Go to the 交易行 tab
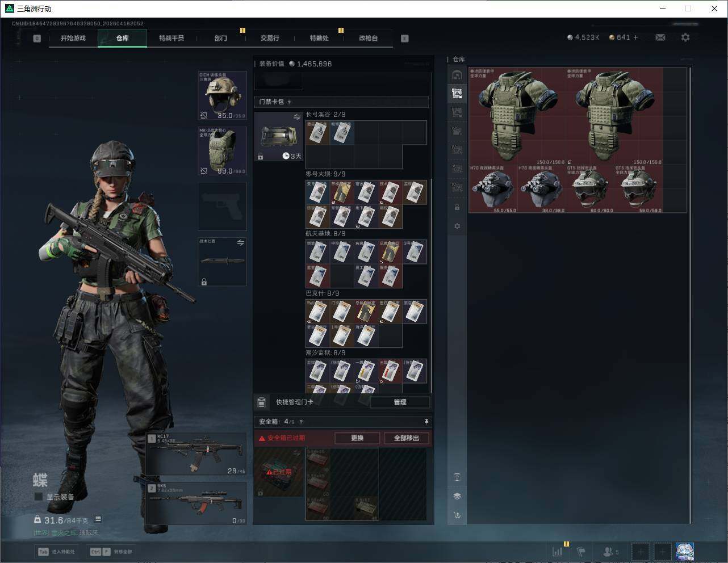This screenshot has height=563, width=728. click(x=270, y=38)
